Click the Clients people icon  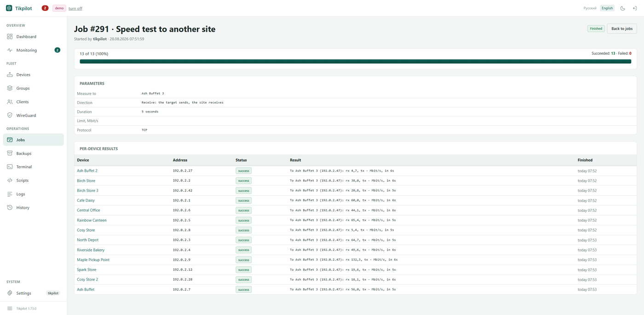[10, 102]
